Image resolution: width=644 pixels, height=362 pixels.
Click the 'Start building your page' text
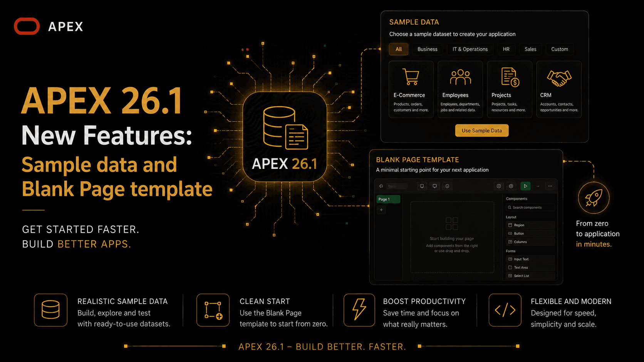452,239
